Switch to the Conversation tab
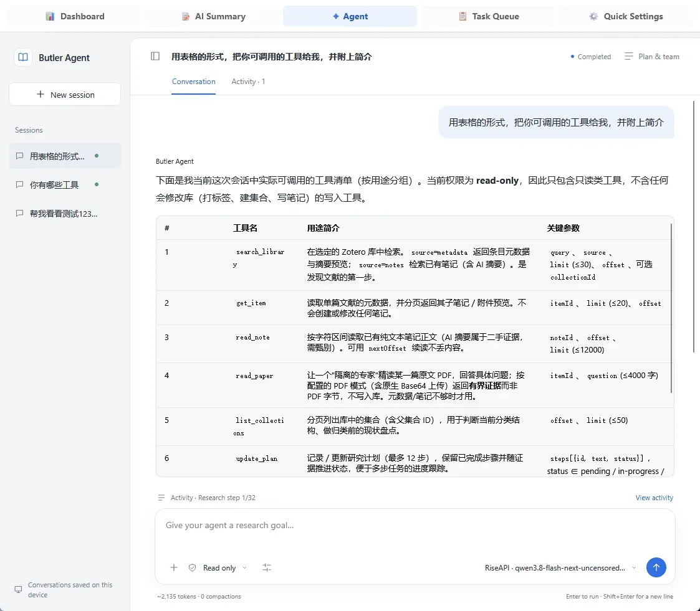 193,82
